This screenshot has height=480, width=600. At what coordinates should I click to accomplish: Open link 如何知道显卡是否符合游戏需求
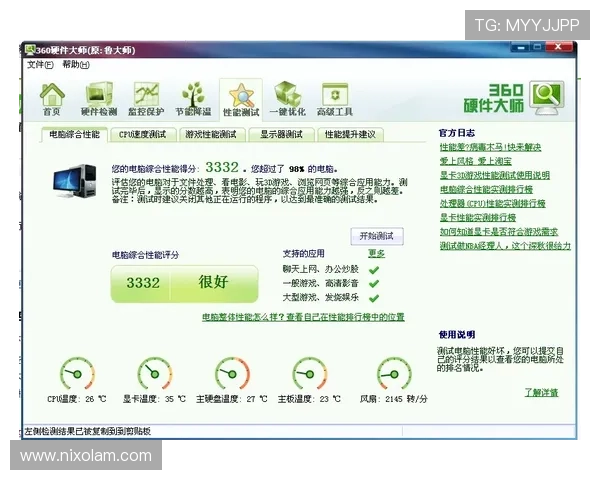[499, 232]
